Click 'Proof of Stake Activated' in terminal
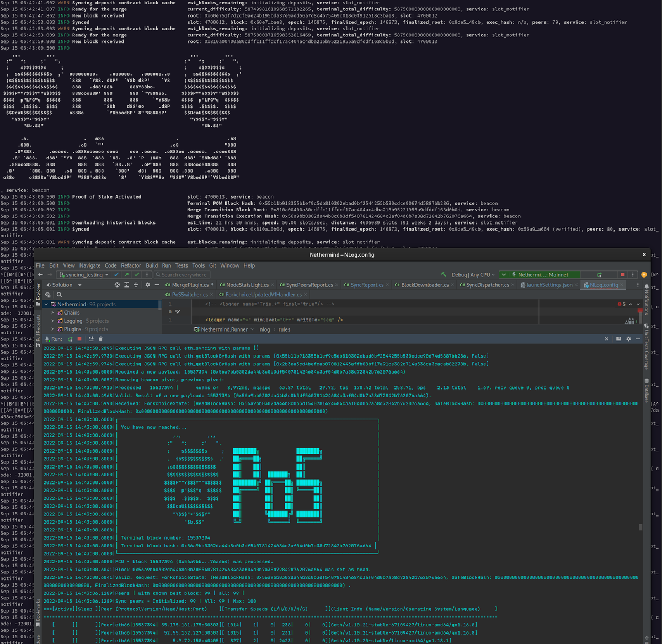This screenshot has height=644, width=662. tap(106, 196)
